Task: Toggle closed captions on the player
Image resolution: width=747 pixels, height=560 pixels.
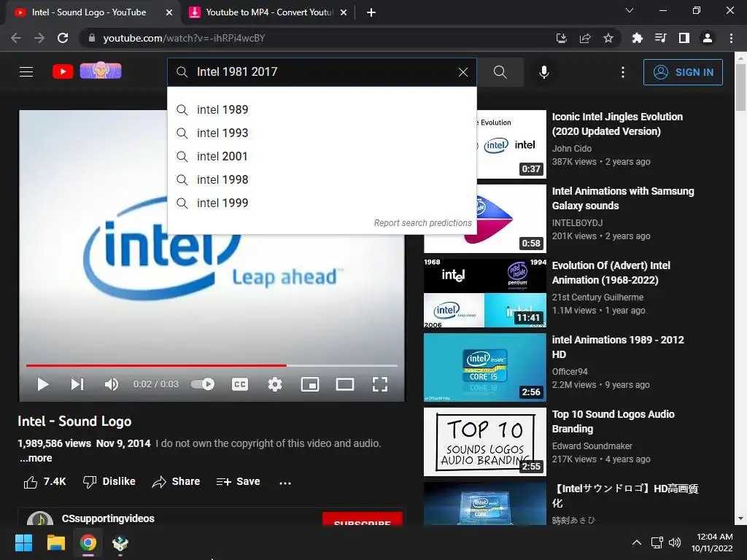Action: [x=239, y=384]
